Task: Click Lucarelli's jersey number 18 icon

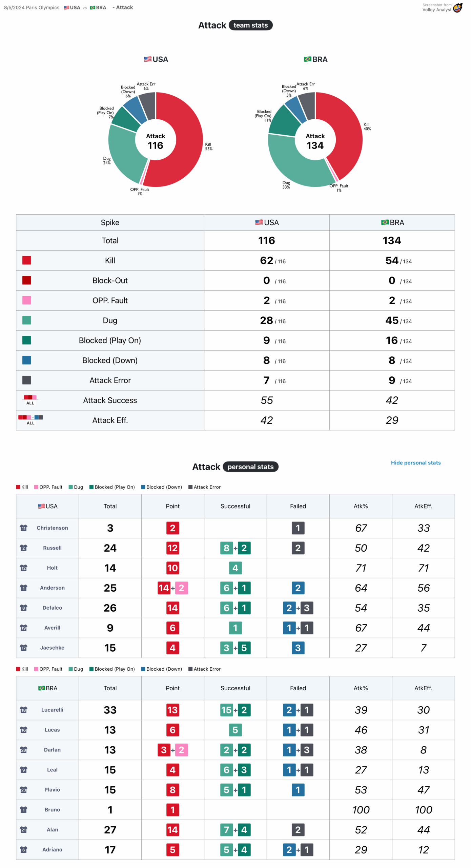Action: (23, 710)
